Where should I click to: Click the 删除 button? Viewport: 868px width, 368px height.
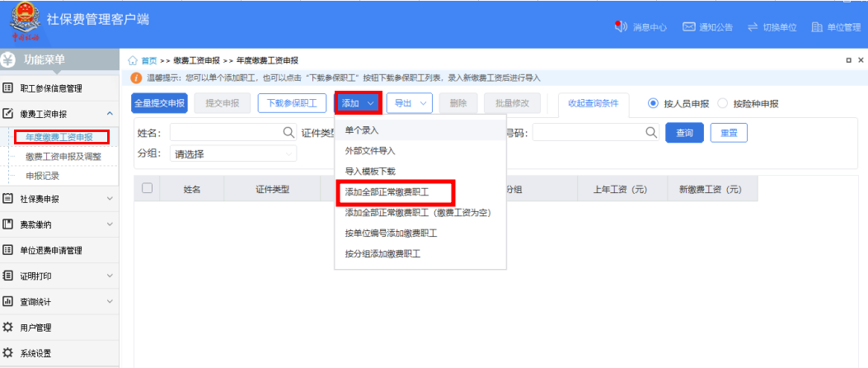pyautogui.click(x=458, y=103)
